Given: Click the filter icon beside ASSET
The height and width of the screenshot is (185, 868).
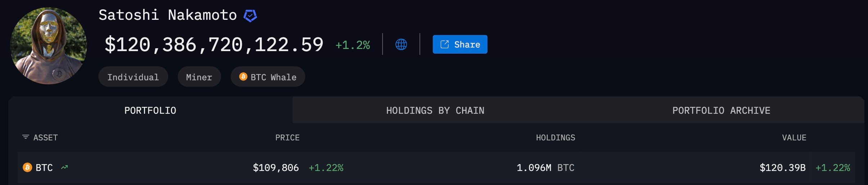Looking at the screenshot, I should [26, 137].
